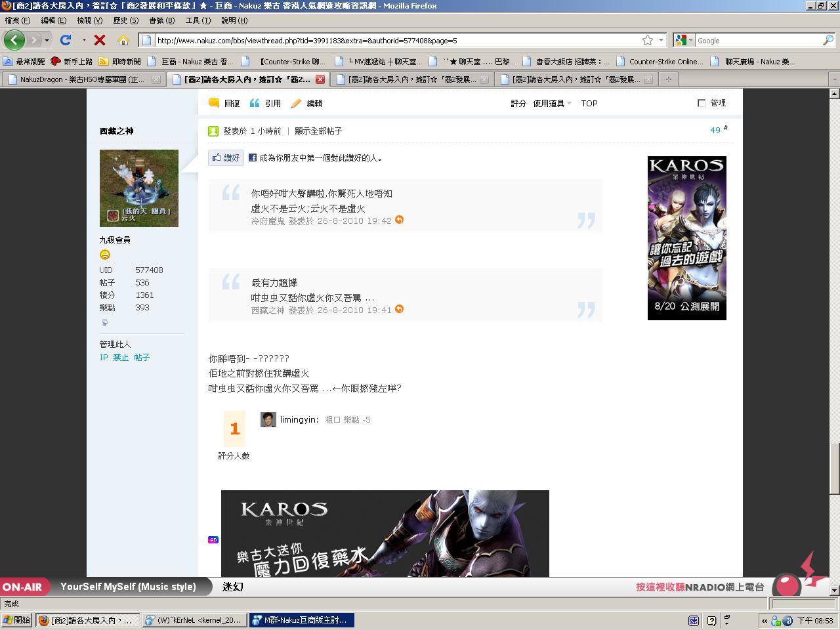The width and height of the screenshot is (840, 630).
Task: Switch to the NakuzDragon tab
Action: (83, 79)
